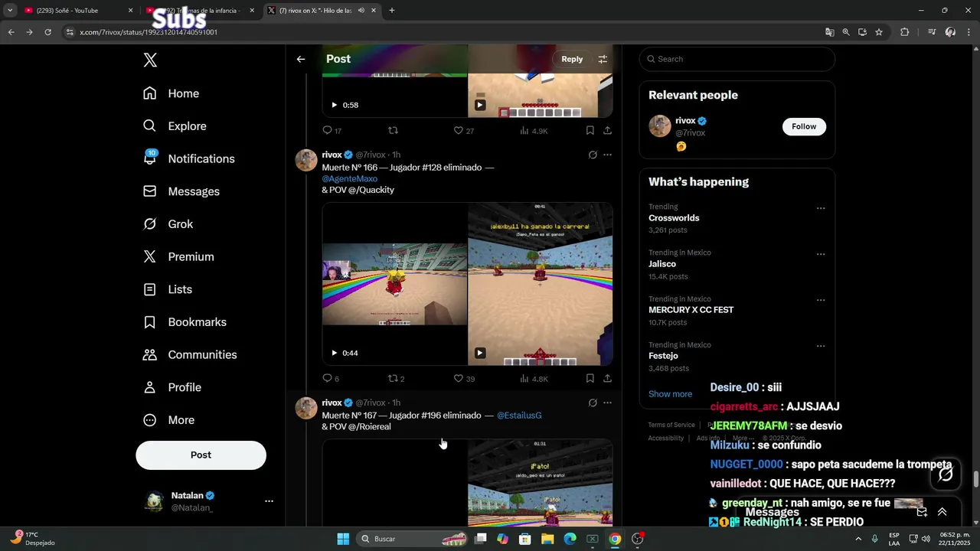The image size is (980, 551).
Task: Open options for MERCURY X CC FEST trend
Action: [x=821, y=300]
